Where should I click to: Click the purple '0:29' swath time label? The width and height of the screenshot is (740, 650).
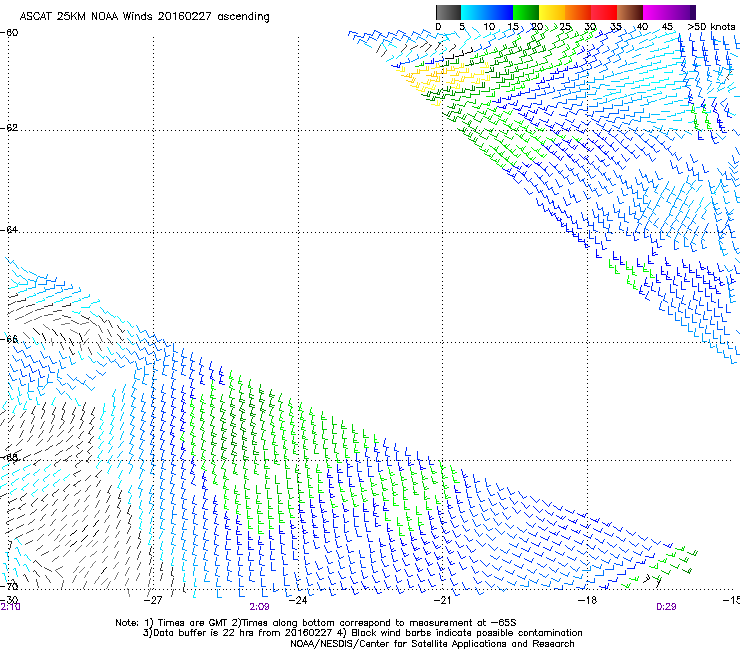[666, 607]
